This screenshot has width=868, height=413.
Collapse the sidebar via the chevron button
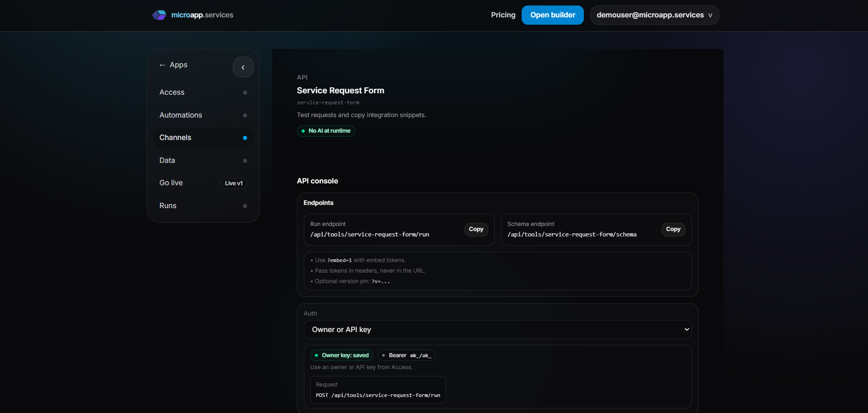pos(243,67)
